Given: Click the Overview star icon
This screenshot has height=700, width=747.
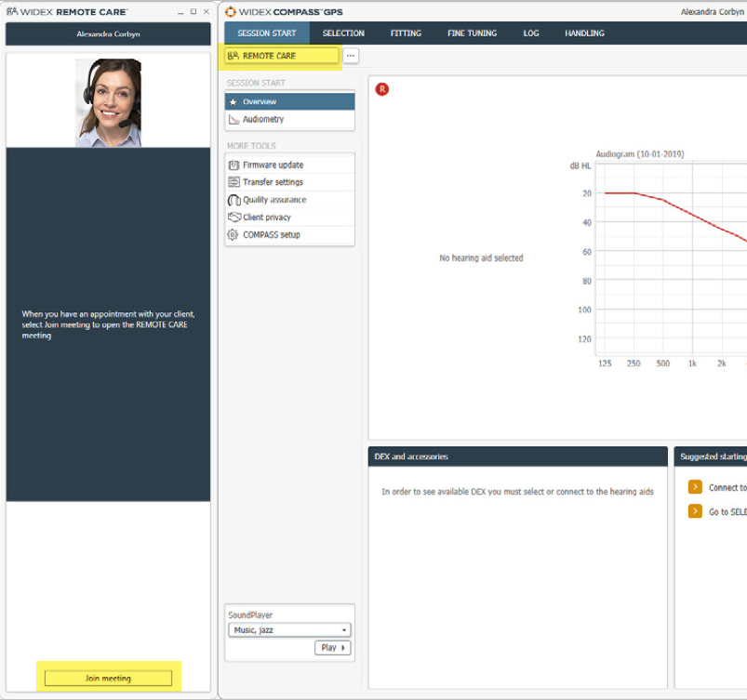Looking at the screenshot, I should click(233, 102).
